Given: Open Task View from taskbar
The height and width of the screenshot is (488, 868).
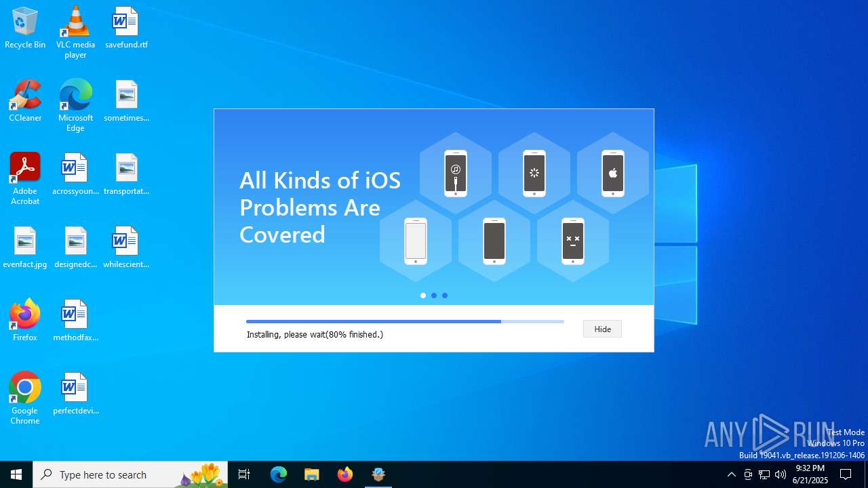Looking at the screenshot, I should coord(244,474).
